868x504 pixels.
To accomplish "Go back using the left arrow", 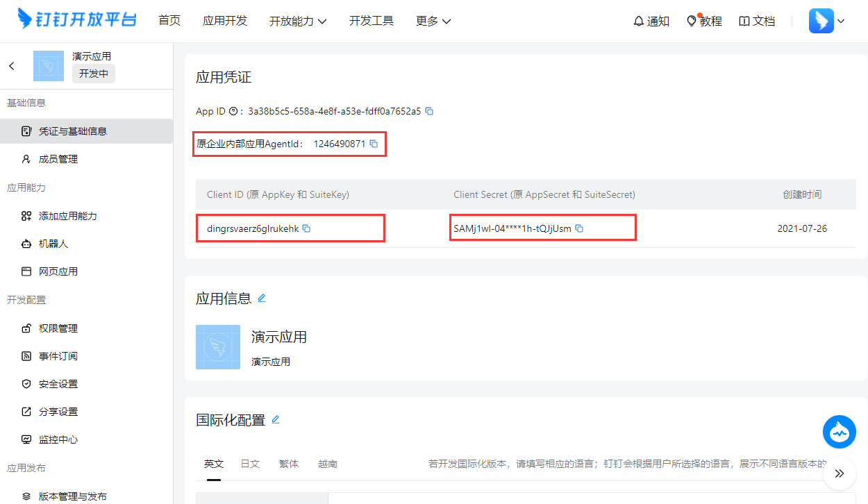I will tap(12, 66).
